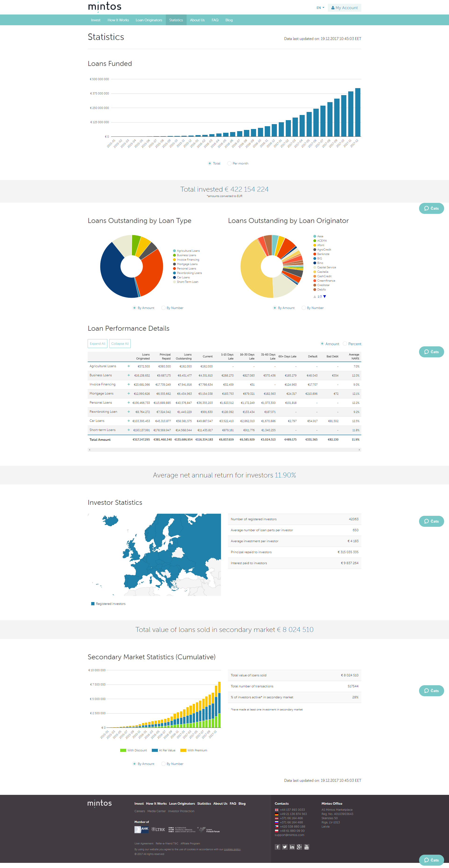Go to next page of originator legend
Image resolution: width=449 pixels, height=868 pixels.
(x=325, y=297)
